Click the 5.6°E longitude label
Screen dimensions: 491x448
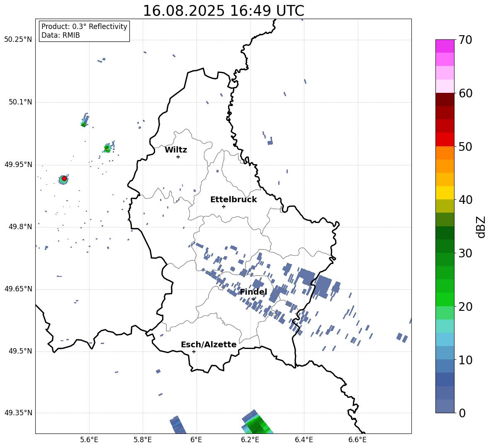tap(89, 440)
